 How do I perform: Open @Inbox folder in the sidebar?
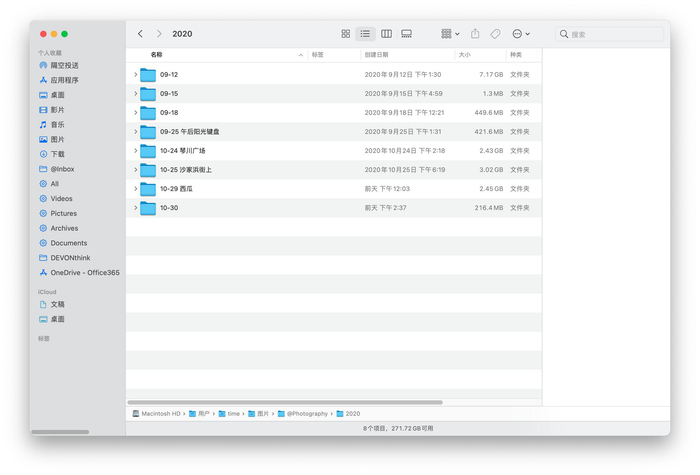point(57,169)
